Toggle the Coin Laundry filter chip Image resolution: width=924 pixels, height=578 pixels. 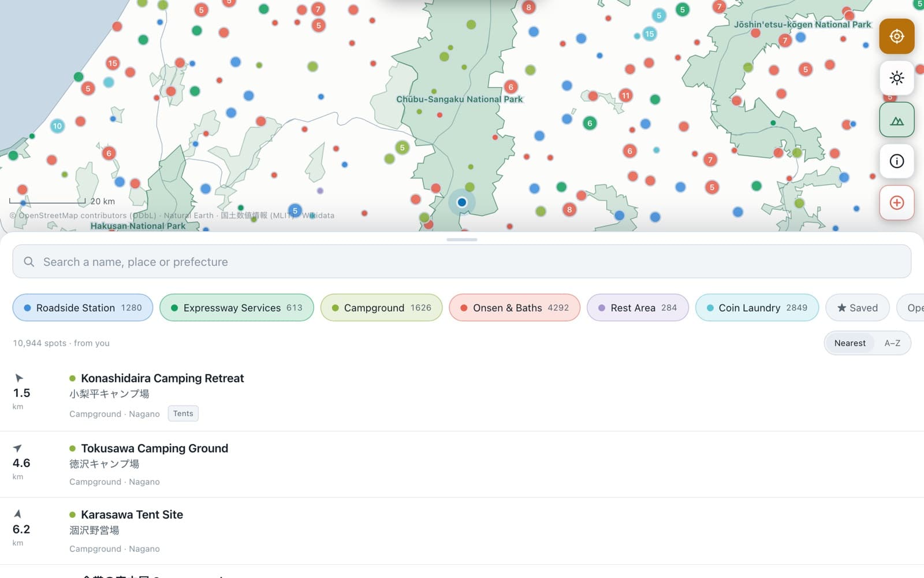click(x=757, y=307)
